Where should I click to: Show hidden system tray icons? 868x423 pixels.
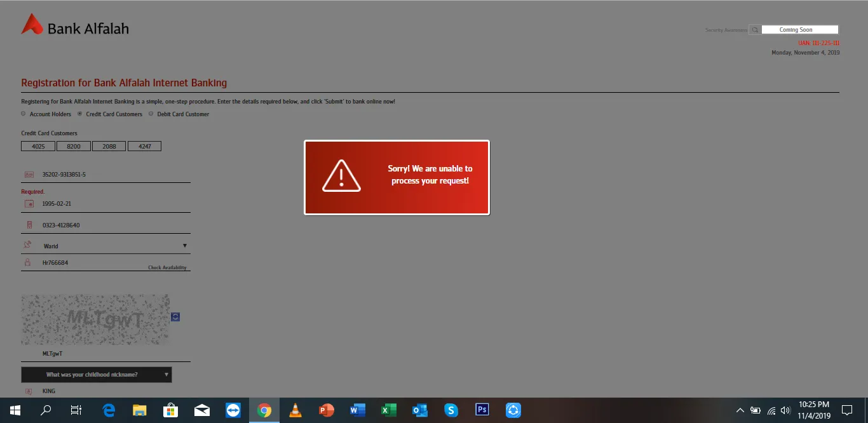[740, 410]
